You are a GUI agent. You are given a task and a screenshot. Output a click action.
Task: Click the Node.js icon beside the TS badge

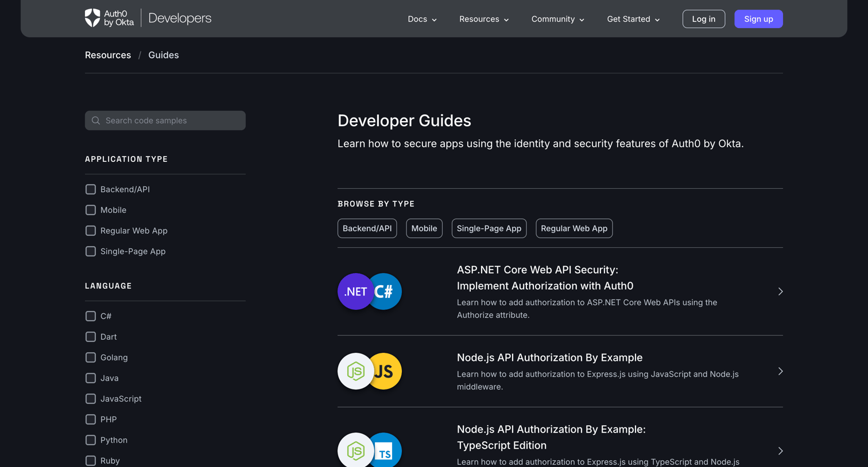click(355, 450)
